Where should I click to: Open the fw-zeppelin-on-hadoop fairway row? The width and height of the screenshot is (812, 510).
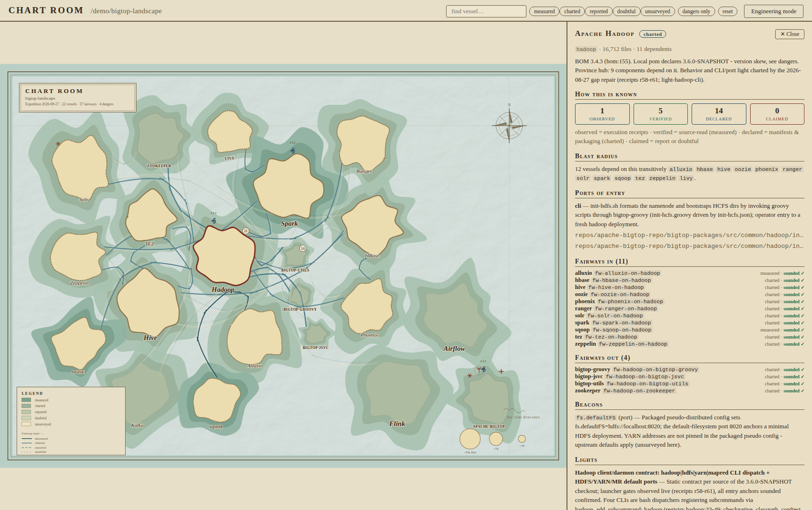point(689,344)
